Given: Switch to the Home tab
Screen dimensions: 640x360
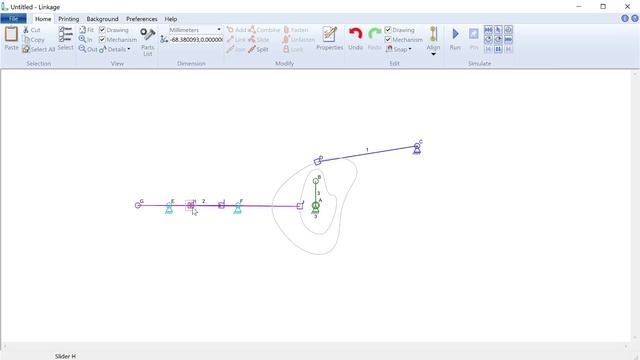Looking at the screenshot, I should 43,19.
